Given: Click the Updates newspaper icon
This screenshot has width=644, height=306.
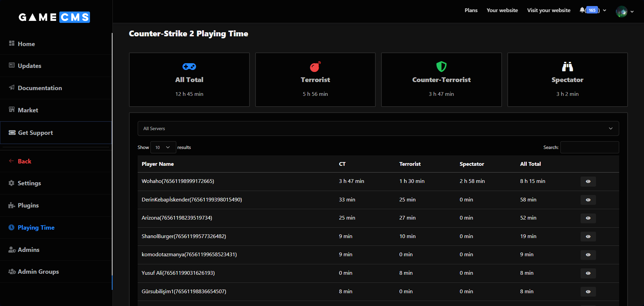Looking at the screenshot, I should [x=12, y=65].
